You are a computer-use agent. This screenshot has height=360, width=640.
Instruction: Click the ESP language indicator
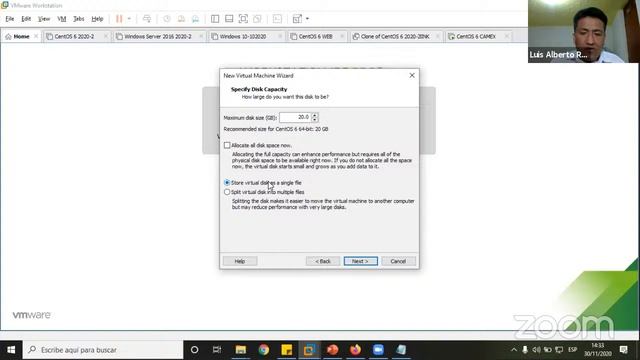(x=573, y=350)
